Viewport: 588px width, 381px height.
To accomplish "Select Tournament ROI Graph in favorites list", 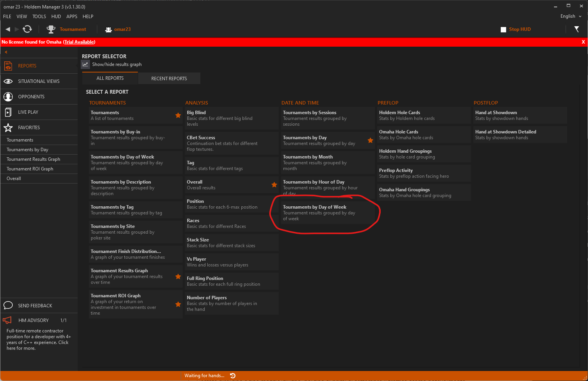I will point(39,169).
